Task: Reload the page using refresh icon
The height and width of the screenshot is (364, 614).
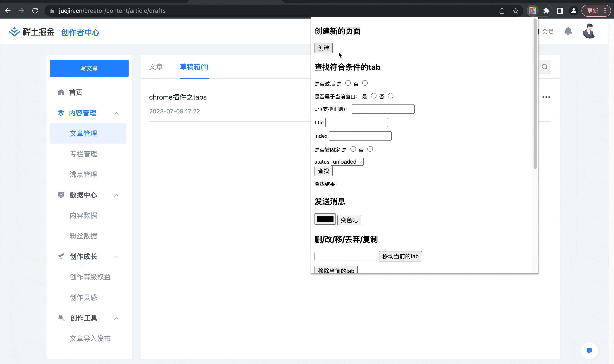Action: (x=35, y=11)
